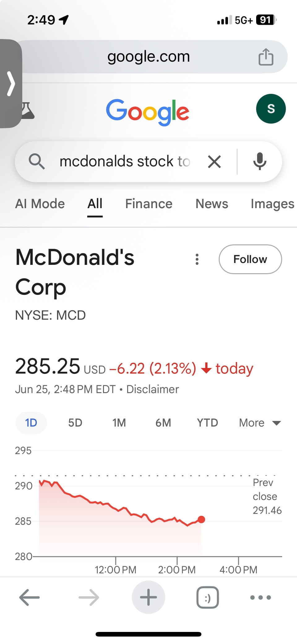Viewport: 297px width, 644px height.
Task: Tap the magnifying glass search icon
Action: 37,161
